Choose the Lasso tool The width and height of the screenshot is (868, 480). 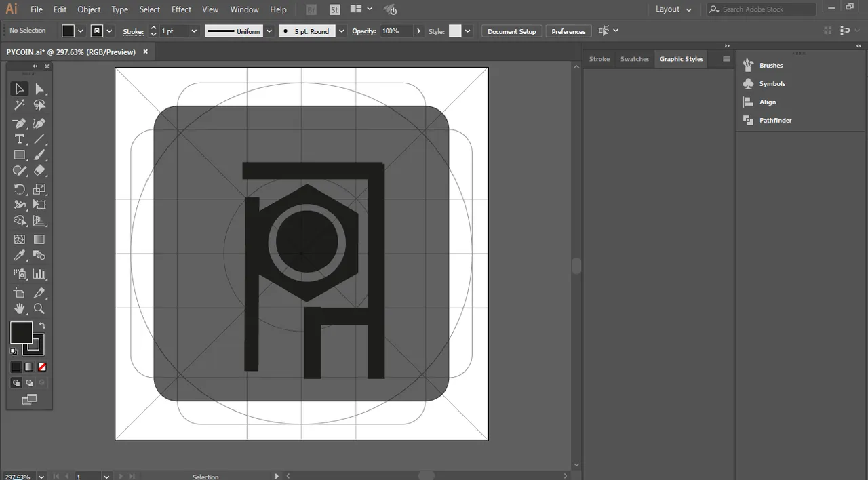tap(39, 105)
